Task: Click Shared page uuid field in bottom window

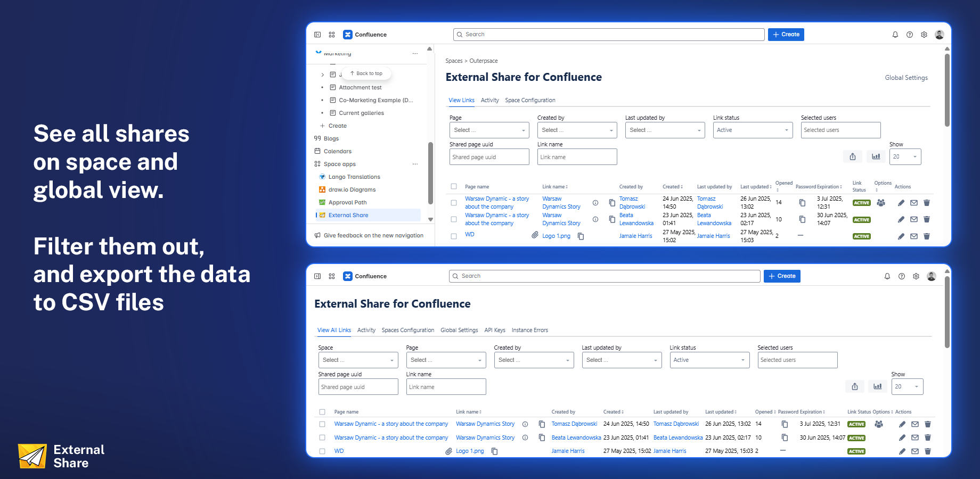Action: point(358,387)
